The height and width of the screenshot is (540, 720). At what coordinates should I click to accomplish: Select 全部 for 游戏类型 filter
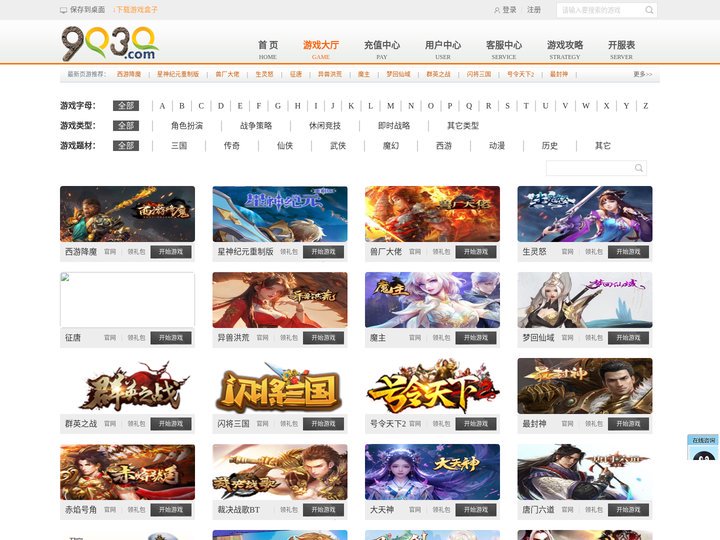click(126, 125)
